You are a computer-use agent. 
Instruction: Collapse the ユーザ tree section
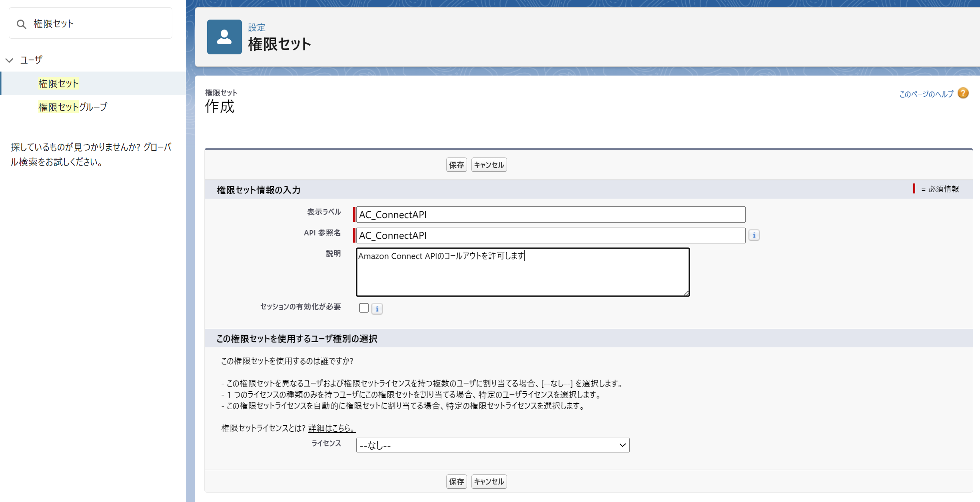9,60
